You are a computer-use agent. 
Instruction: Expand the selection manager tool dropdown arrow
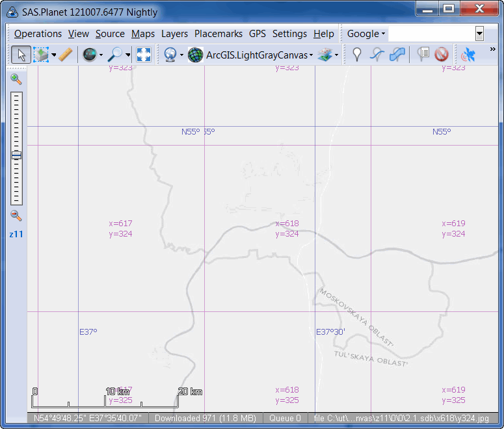click(54, 55)
